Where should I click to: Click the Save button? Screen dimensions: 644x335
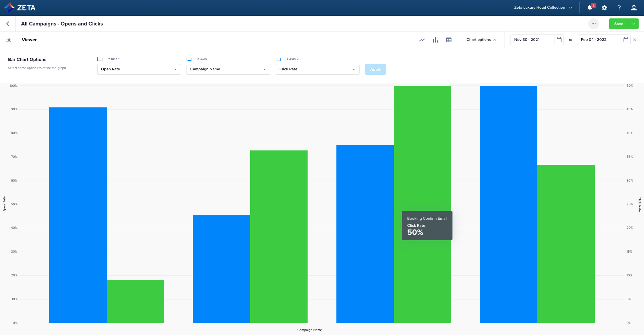[x=619, y=24]
